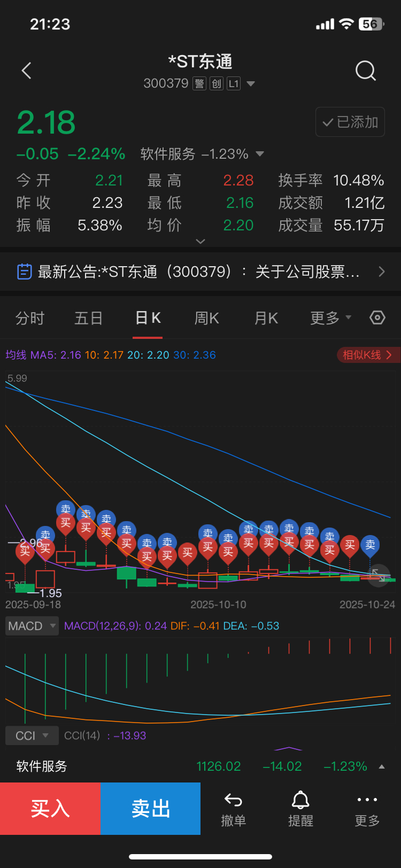Open the 更多 chart period dropdown
The height and width of the screenshot is (868, 401).
[x=330, y=318]
